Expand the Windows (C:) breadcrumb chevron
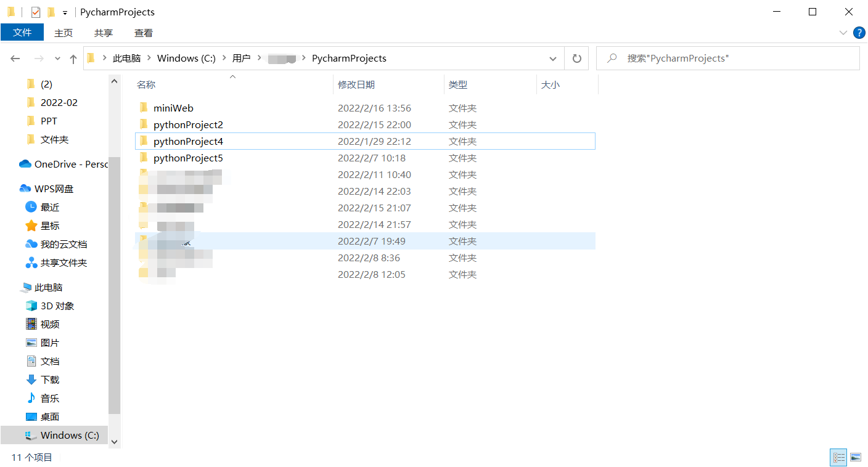This screenshot has width=868, height=467. (224, 59)
